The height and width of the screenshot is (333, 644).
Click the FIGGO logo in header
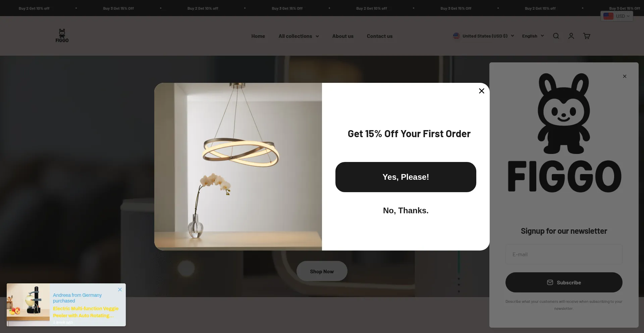pos(62,36)
